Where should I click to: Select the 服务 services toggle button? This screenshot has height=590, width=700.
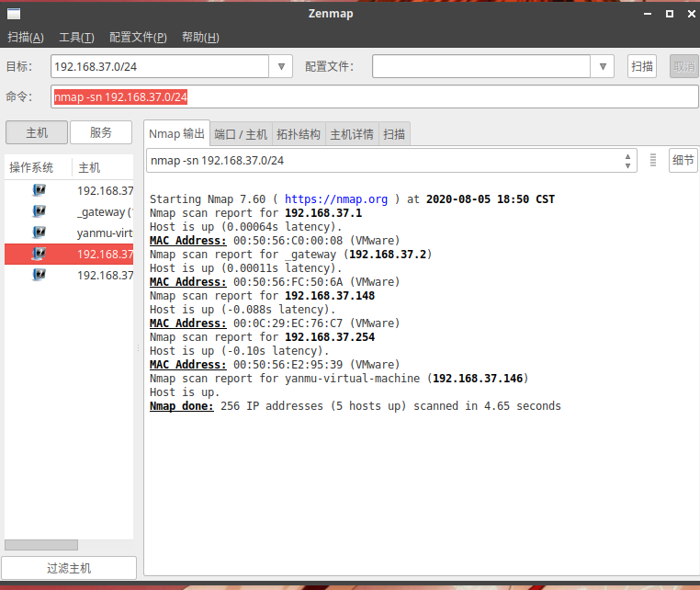(101, 132)
